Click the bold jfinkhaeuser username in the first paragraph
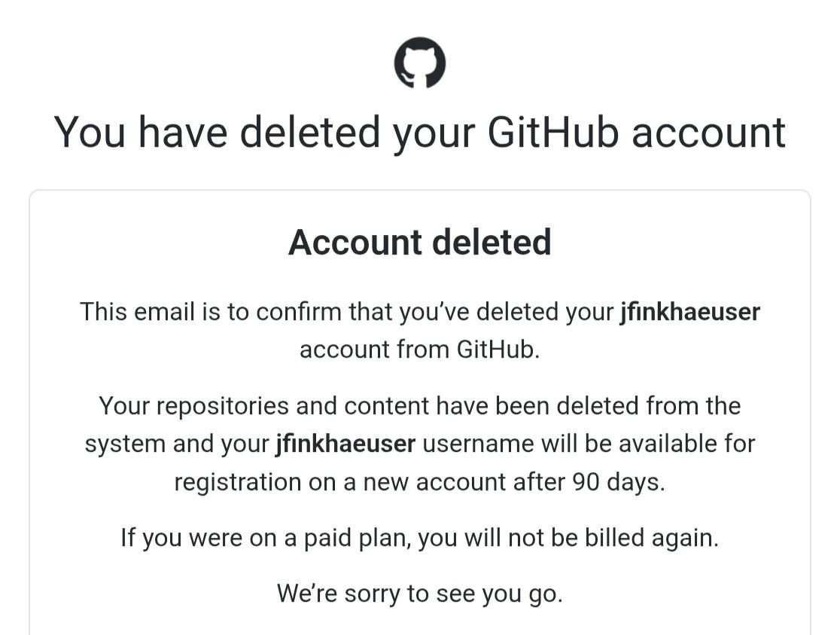Screen dimensions: 840x635 [x=689, y=312]
